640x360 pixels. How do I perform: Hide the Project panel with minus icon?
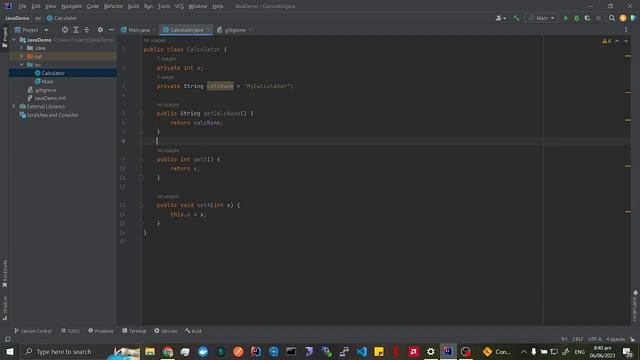(x=111, y=30)
